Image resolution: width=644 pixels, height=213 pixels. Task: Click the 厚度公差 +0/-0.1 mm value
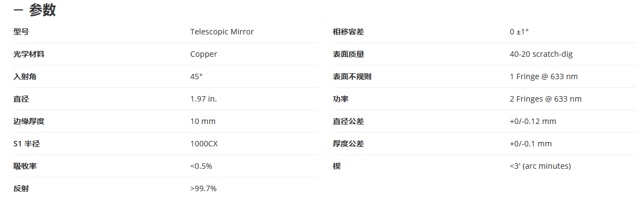point(530,144)
